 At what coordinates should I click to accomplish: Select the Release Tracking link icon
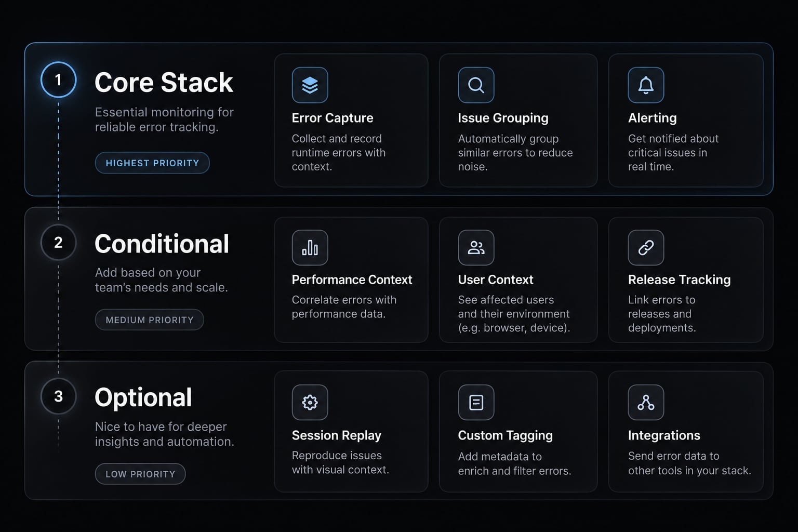tap(646, 247)
